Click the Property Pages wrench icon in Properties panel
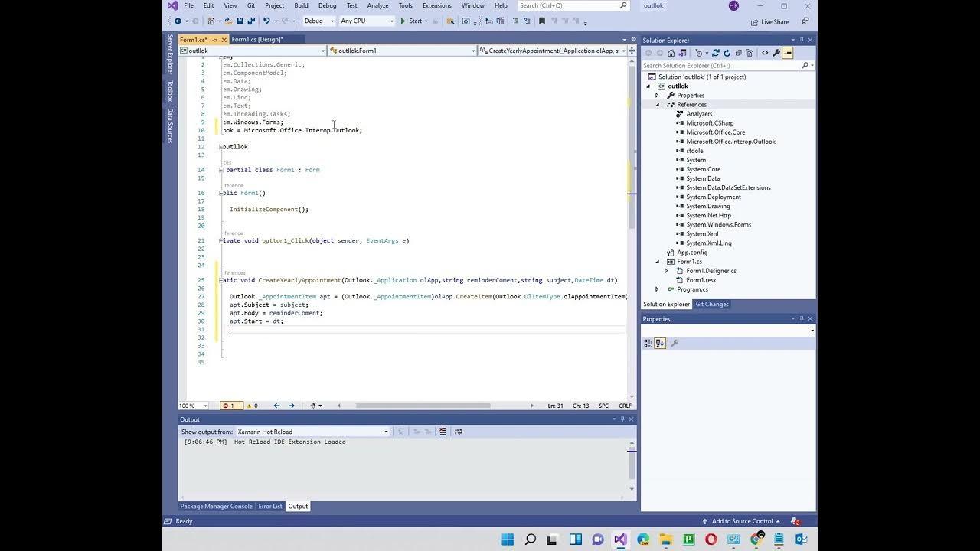 (675, 344)
